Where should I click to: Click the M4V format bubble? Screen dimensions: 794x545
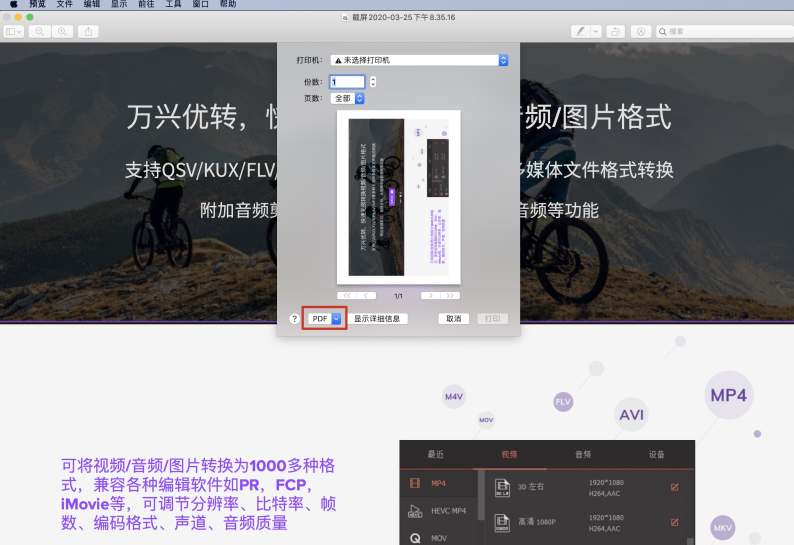click(x=454, y=397)
